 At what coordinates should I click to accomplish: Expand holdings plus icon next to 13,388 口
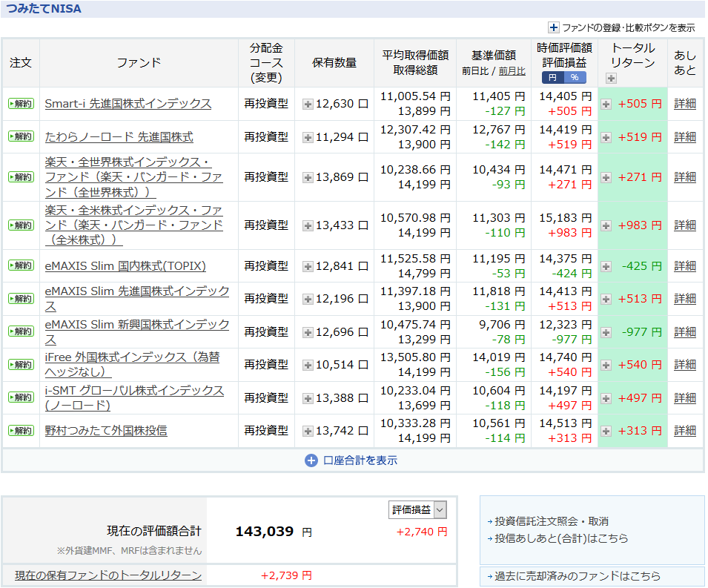coord(308,398)
